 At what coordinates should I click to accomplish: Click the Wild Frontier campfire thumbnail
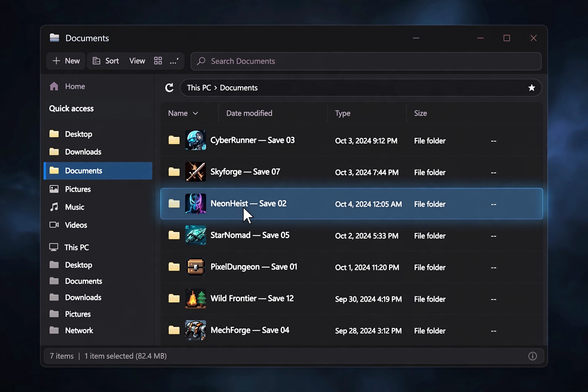tap(195, 298)
